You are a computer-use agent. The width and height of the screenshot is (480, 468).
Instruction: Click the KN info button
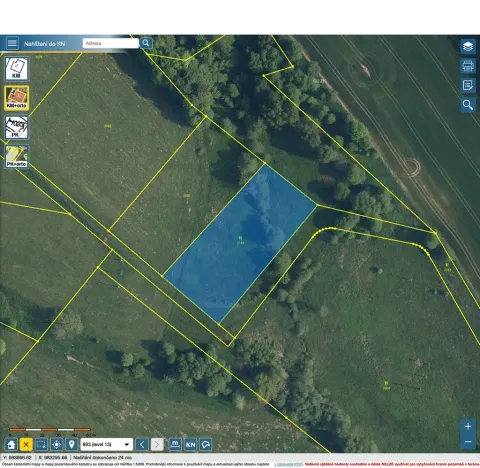pyautogui.click(x=190, y=444)
